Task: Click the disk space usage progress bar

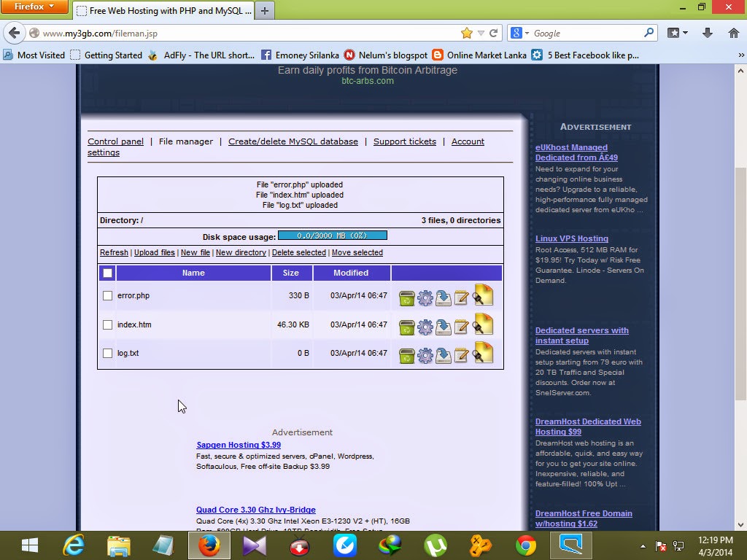Action: [333, 236]
